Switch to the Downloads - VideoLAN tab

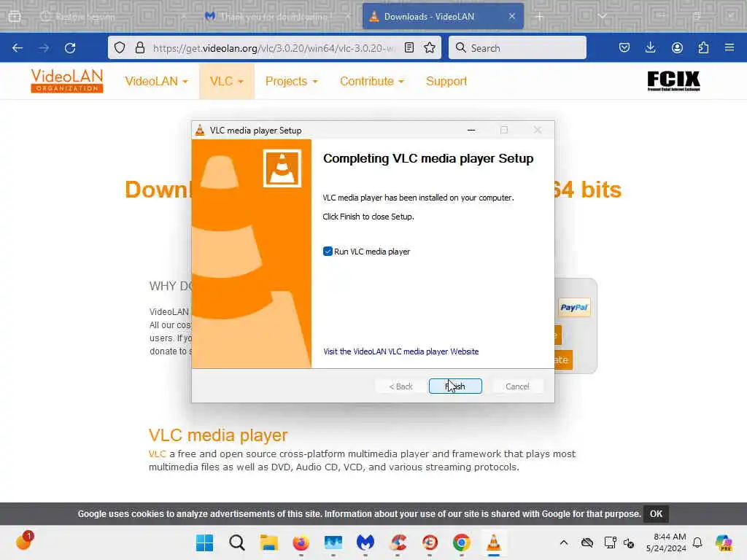443,16
